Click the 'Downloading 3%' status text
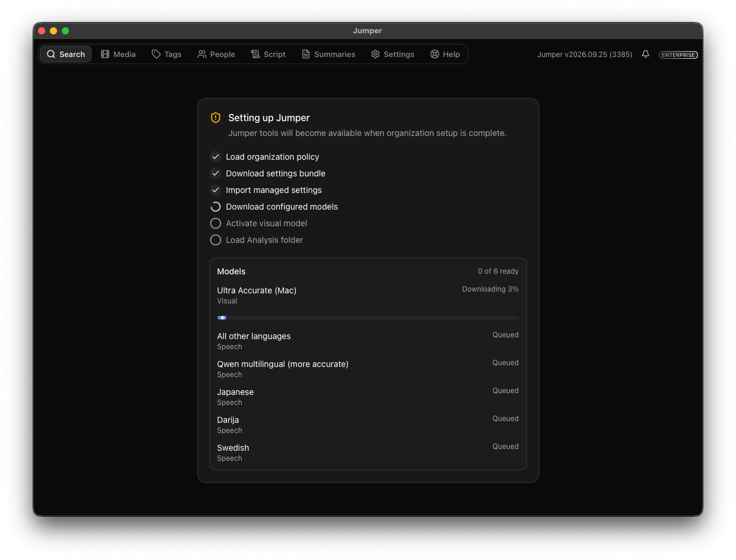Viewport: 736px width, 560px height. pos(491,289)
